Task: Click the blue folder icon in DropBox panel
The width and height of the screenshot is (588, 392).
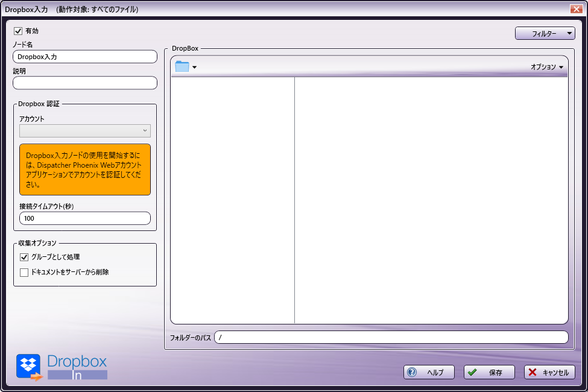Action: tap(182, 66)
